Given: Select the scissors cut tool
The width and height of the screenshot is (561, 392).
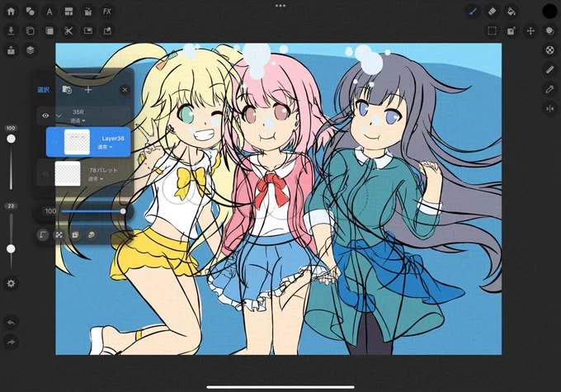Looking at the screenshot, I should (68, 31).
